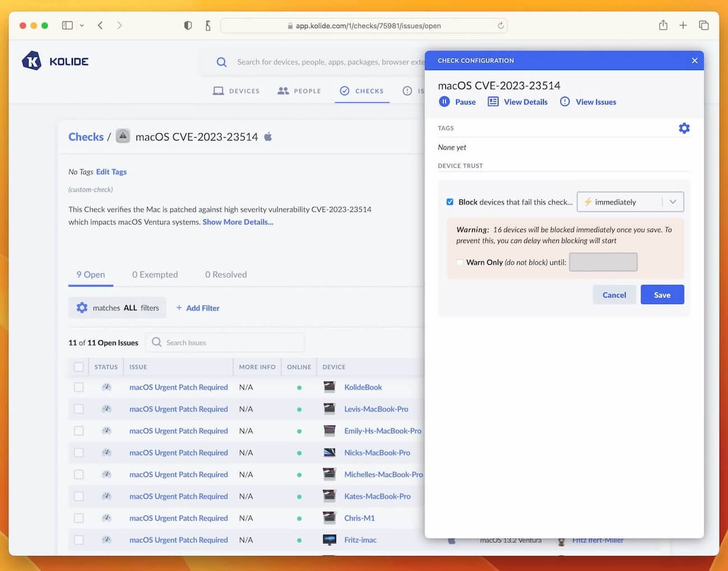Click Show More Details link
The height and width of the screenshot is (571, 728).
point(237,222)
